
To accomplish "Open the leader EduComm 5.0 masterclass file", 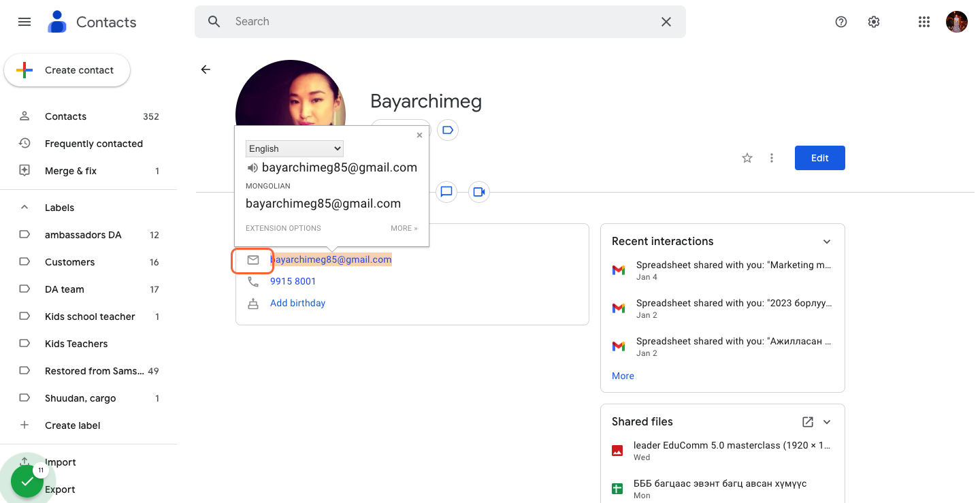I will [x=723, y=451].
